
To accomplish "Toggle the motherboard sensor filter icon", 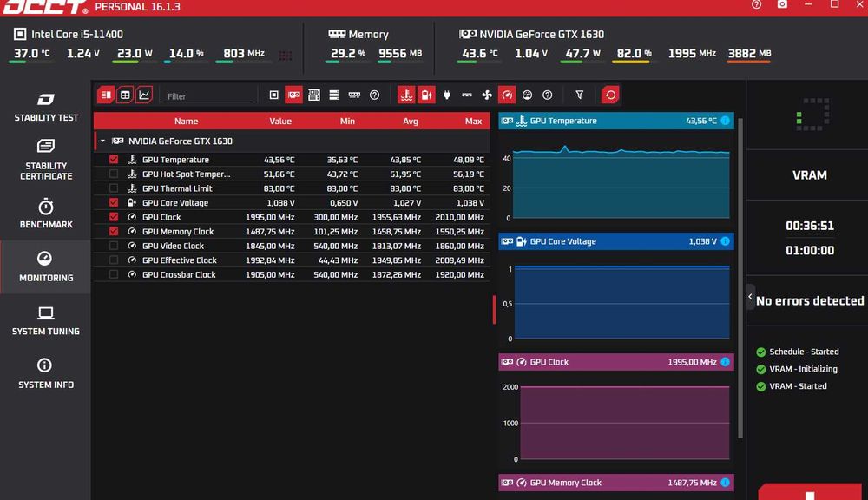I will 314,95.
